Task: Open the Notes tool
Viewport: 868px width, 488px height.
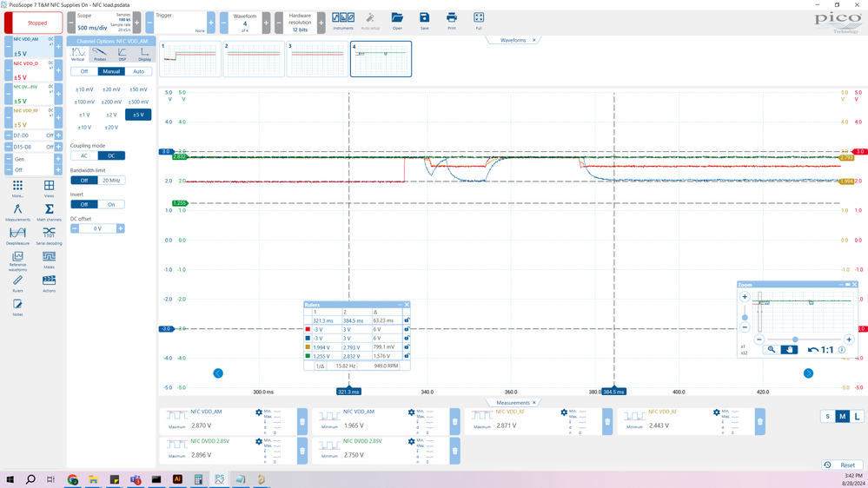Action: (x=17, y=304)
